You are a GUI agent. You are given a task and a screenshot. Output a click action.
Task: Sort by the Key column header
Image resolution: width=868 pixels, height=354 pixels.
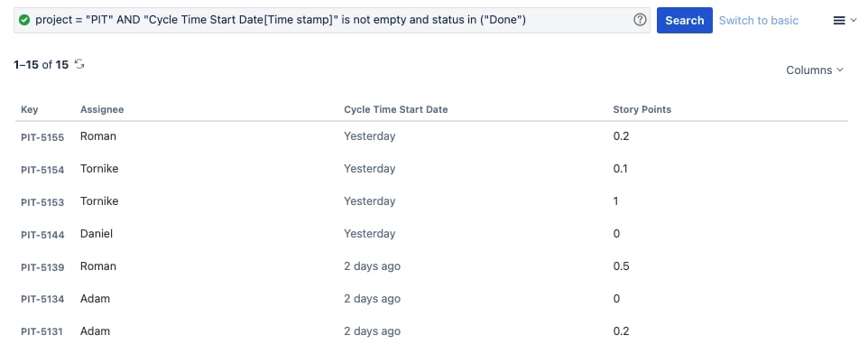point(30,109)
